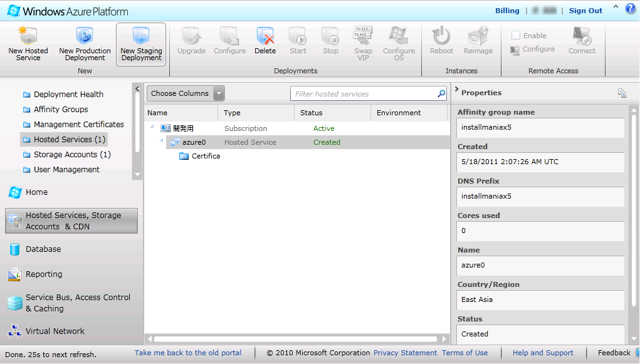
Task: Select the 開発用 subscription row
Action: coord(298,128)
